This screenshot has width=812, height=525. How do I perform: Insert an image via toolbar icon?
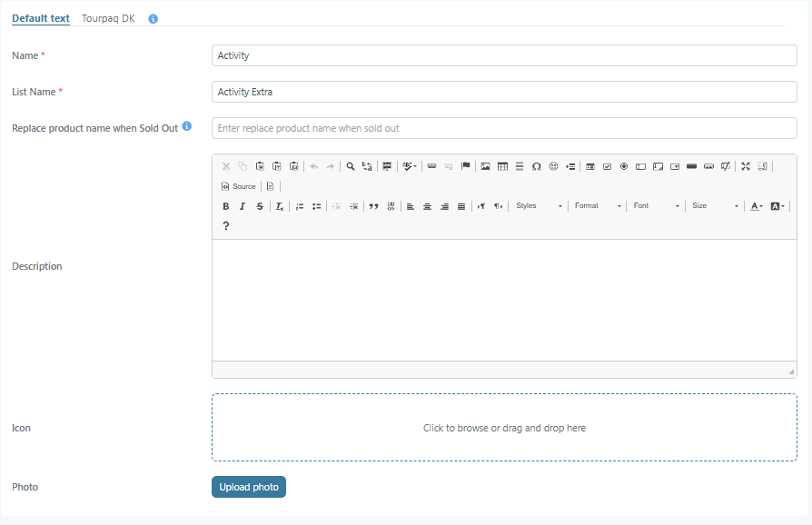pos(485,166)
